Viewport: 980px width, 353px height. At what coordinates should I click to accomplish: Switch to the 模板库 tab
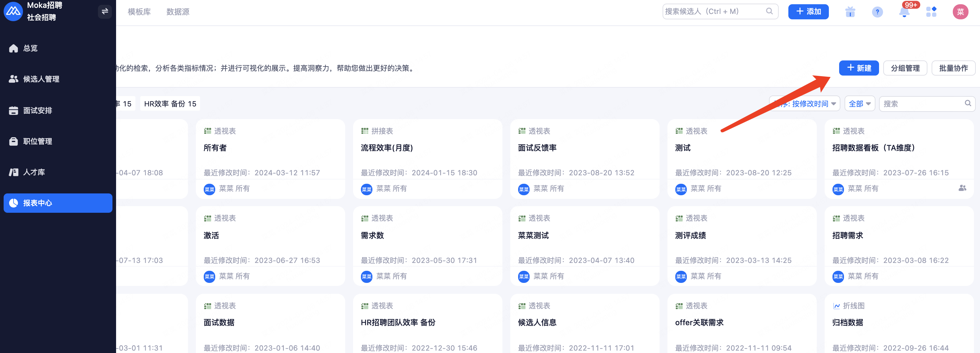point(139,12)
